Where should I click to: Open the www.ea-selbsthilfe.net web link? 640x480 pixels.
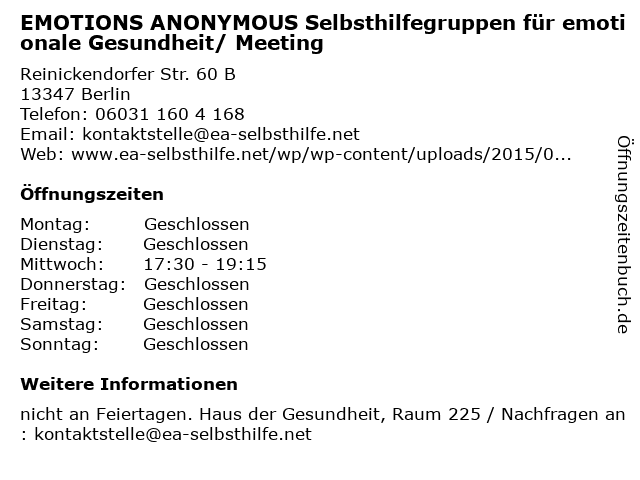pos(321,154)
